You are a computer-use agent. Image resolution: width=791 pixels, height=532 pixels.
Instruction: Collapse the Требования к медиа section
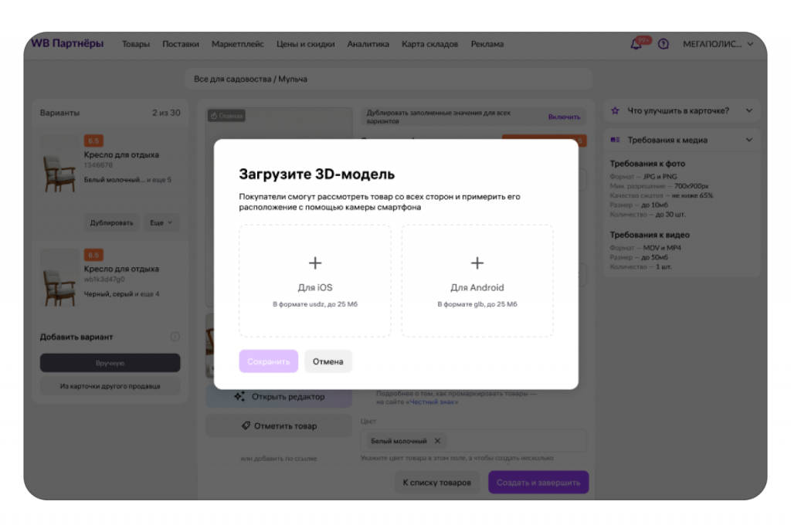pos(749,140)
